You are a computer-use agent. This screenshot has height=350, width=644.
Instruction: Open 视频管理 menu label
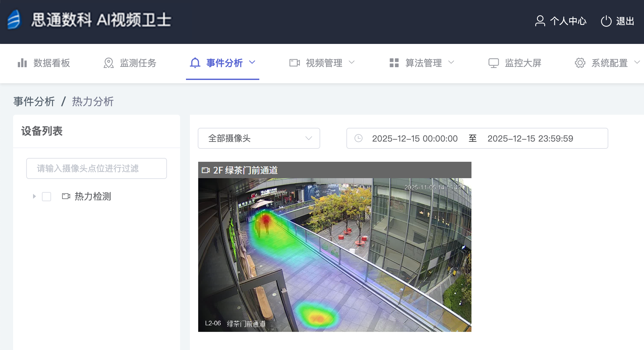click(324, 63)
